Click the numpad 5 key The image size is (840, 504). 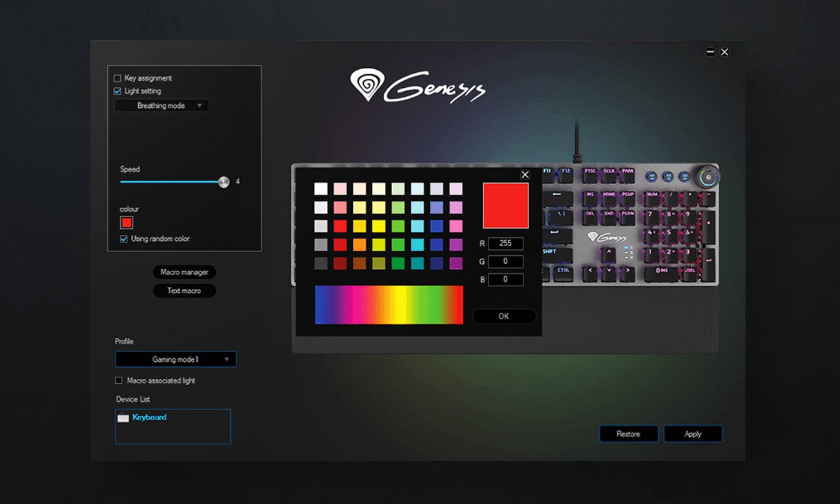(670, 236)
